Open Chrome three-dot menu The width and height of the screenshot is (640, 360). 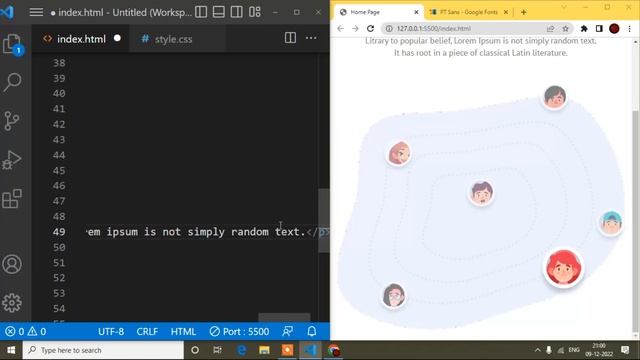click(x=630, y=29)
